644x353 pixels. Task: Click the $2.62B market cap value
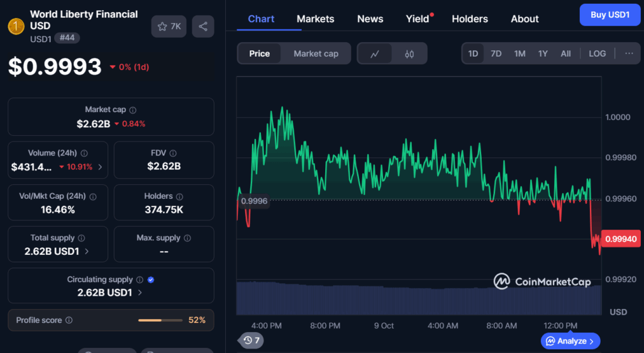93,124
